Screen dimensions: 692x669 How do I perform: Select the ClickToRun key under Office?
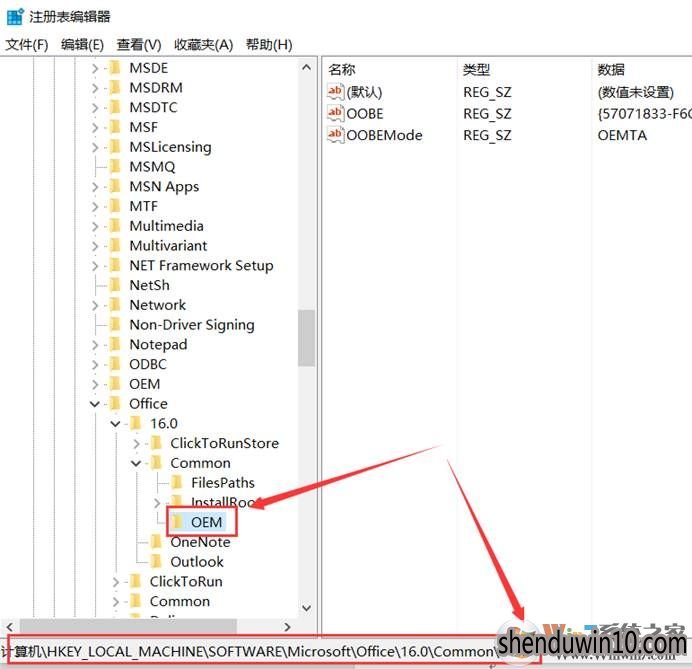point(186,582)
